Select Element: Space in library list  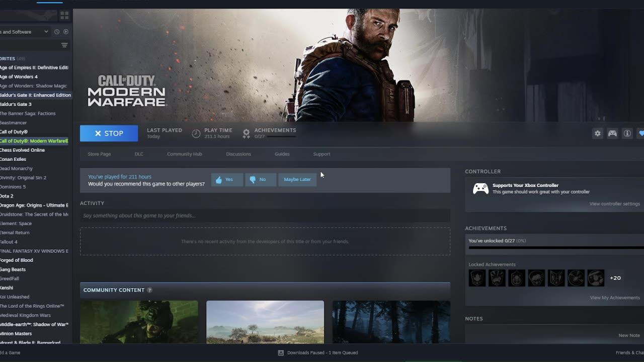click(x=16, y=224)
